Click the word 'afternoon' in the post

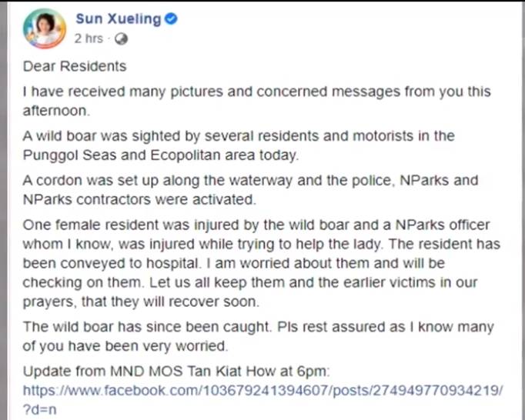[x=57, y=109]
